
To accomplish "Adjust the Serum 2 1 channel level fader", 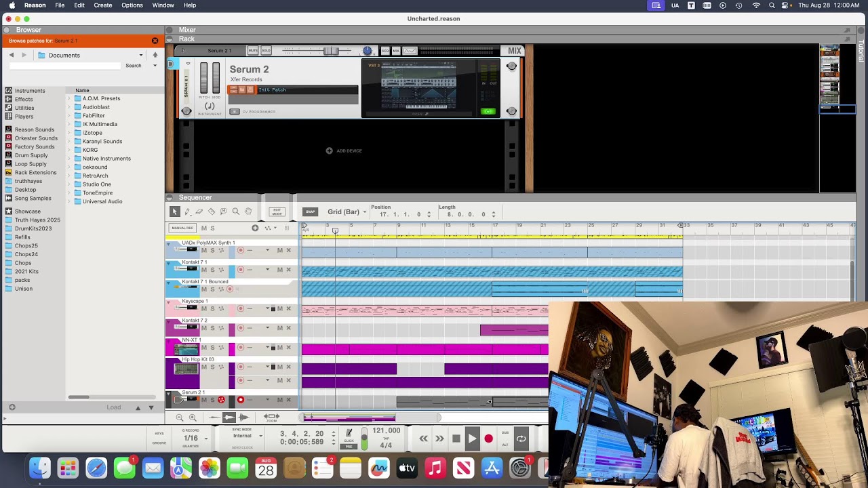I will click(331, 51).
